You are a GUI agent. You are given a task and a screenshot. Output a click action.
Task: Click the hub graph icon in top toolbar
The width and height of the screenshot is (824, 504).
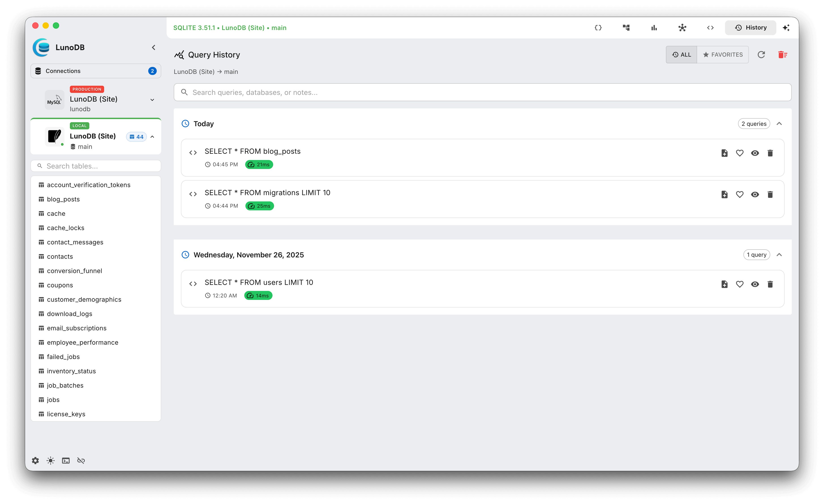point(682,28)
